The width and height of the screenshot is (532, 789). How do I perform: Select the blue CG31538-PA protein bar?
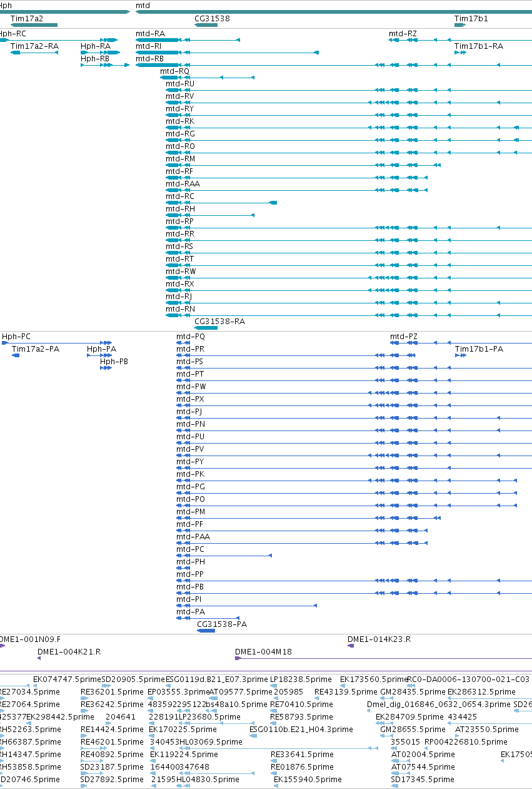206,631
